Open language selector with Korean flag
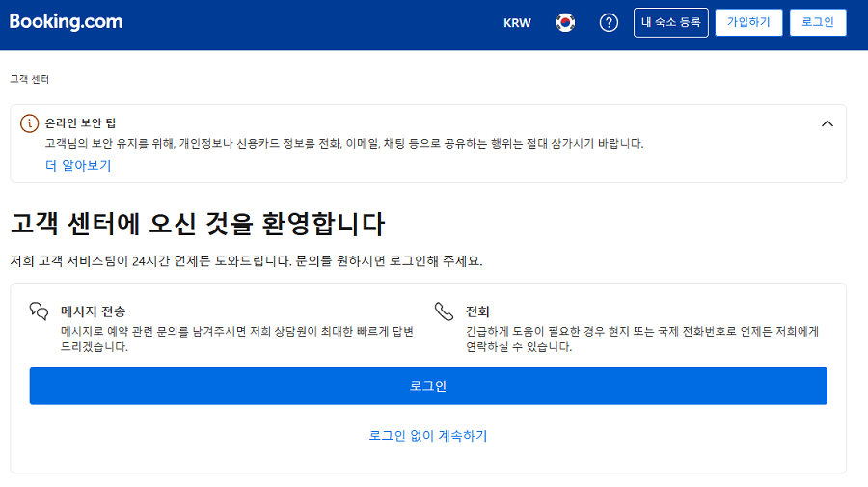This screenshot has height=487, width=868. pyautogui.click(x=564, y=23)
